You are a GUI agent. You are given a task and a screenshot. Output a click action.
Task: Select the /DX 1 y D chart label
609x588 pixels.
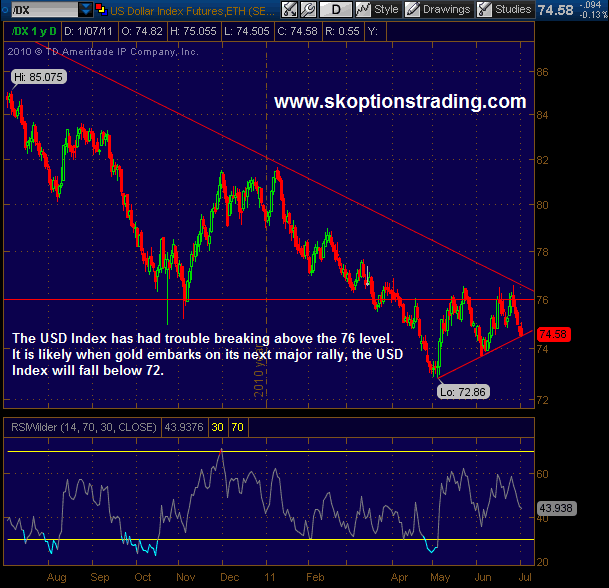click(29, 29)
